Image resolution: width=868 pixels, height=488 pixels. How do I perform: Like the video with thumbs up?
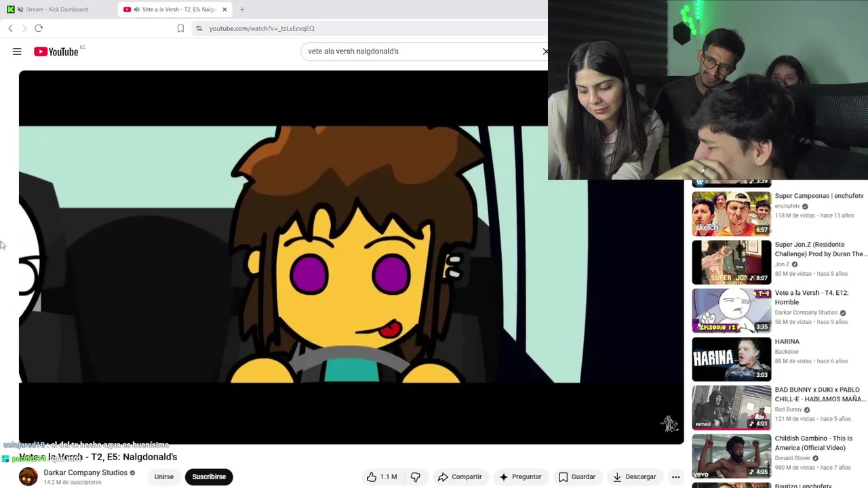point(382,477)
